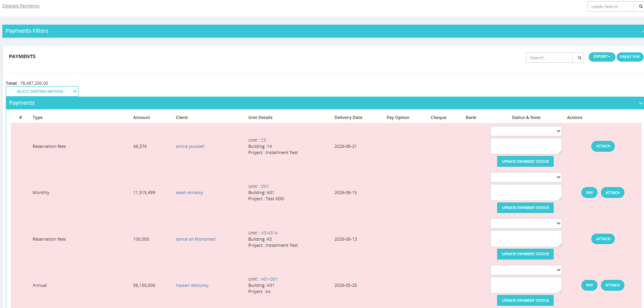Click delivery date 2026-06-15
This screenshot has height=308, width=644.
(346, 192)
